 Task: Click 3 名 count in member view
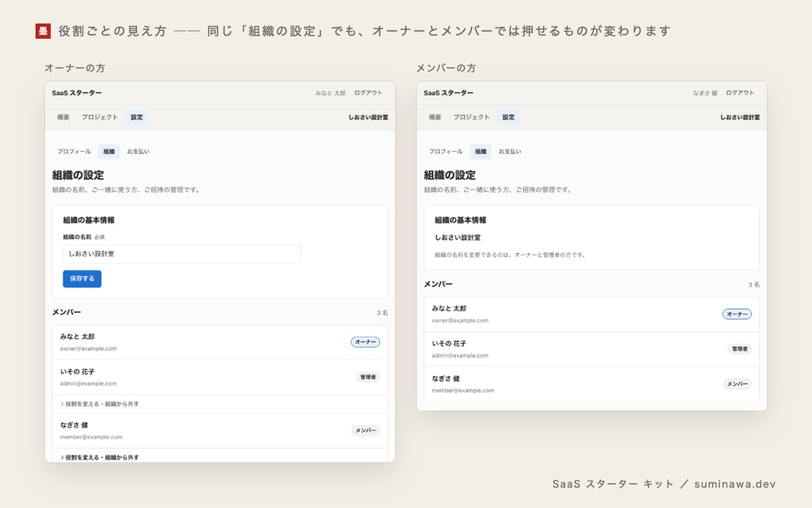click(754, 285)
